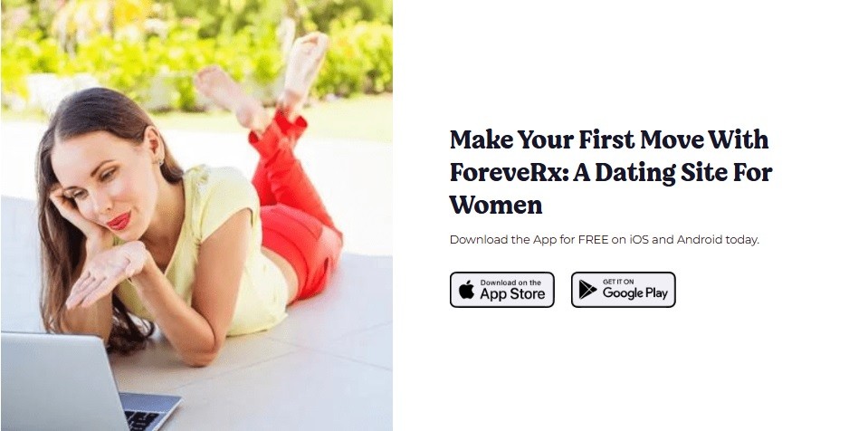This screenshot has height=431, width=868.
Task: Open the Download on the App Store button
Action: click(502, 290)
